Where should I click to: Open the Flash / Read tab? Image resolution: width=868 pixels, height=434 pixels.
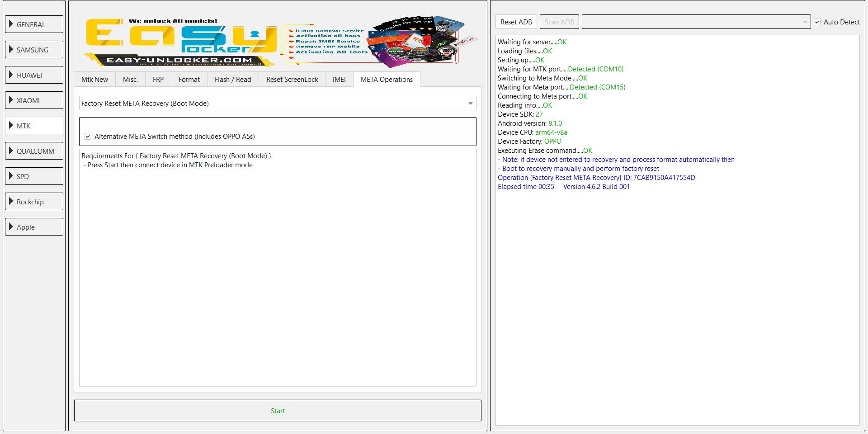233,79
